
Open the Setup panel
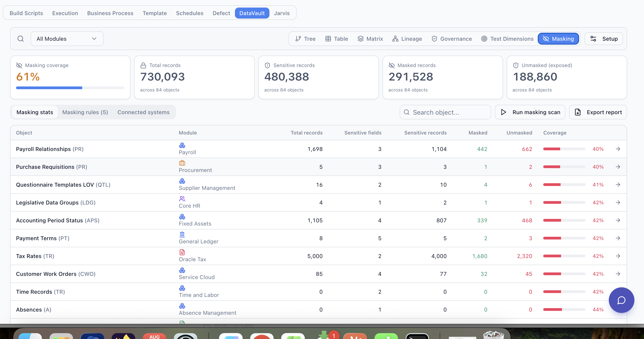click(604, 39)
